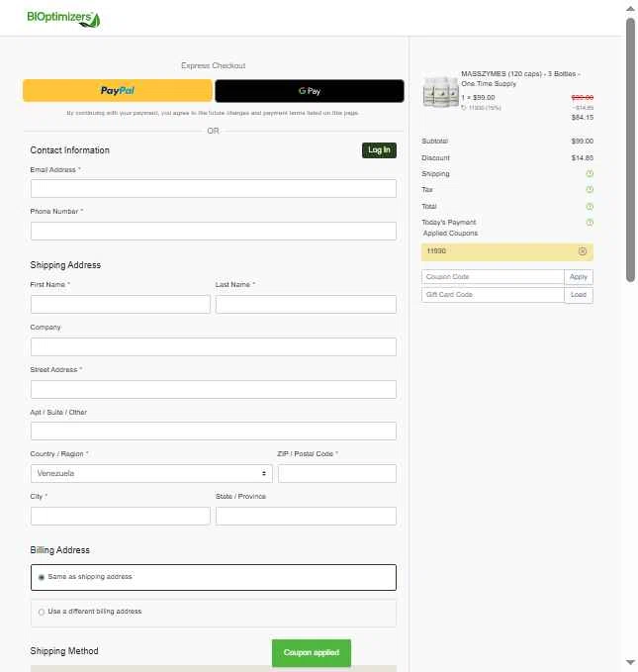Click into the First Name field
The height and width of the screenshot is (672, 638).
tap(121, 304)
